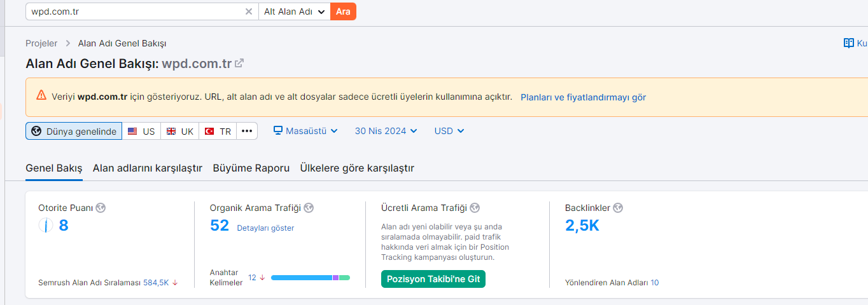Open wpd.com.tr external link icon
This screenshot has height=305, width=868.
(x=239, y=64)
